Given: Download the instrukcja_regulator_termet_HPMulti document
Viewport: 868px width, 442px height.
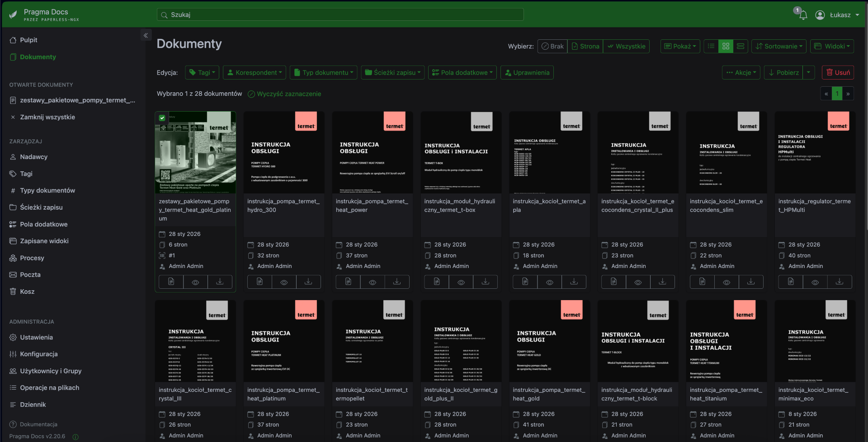Looking at the screenshot, I should tap(840, 282).
